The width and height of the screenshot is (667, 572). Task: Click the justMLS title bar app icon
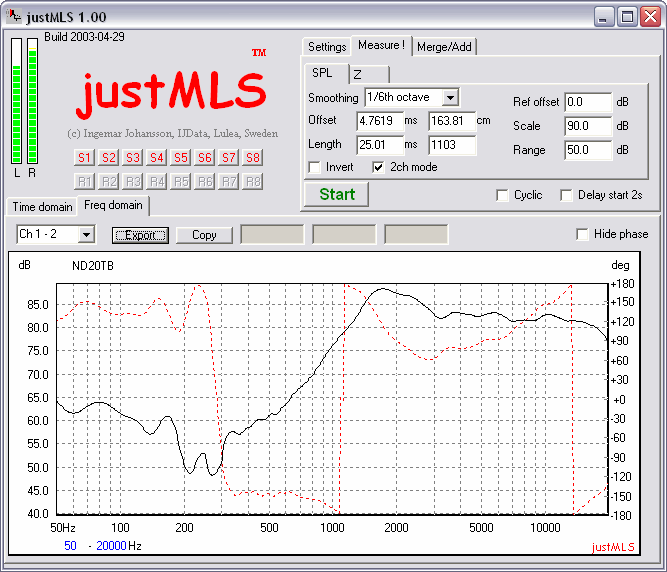[x=14, y=16]
